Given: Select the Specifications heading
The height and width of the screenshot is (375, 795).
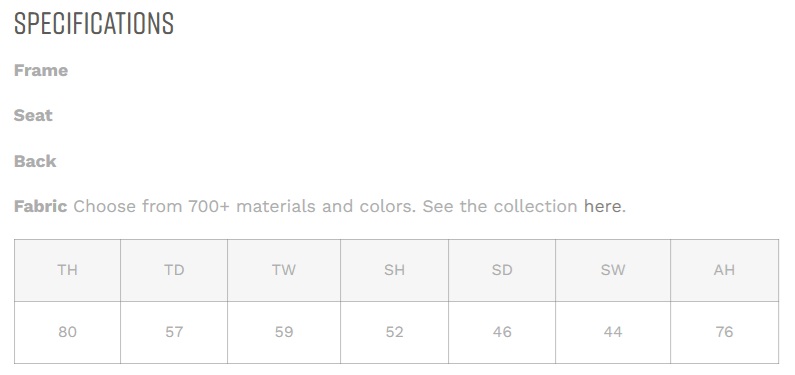Looking at the screenshot, I should coord(94,23).
